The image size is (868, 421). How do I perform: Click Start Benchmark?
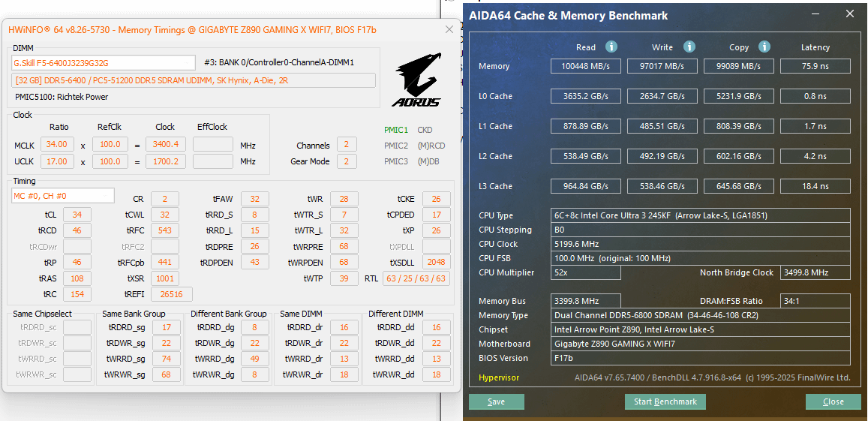[x=665, y=401]
